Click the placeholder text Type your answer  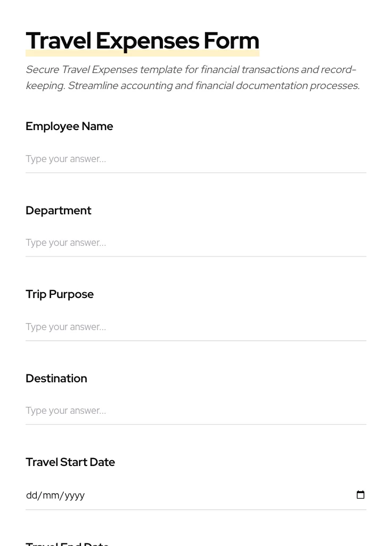(66, 159)
